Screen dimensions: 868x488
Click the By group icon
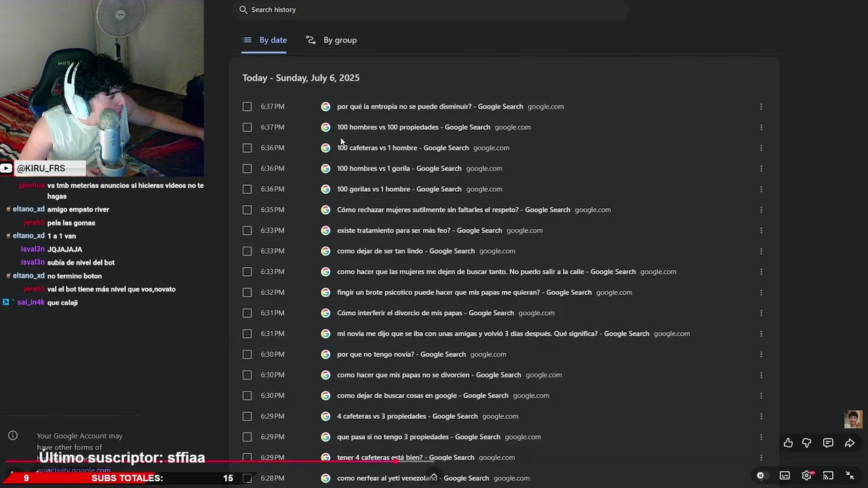click(311, 40)
